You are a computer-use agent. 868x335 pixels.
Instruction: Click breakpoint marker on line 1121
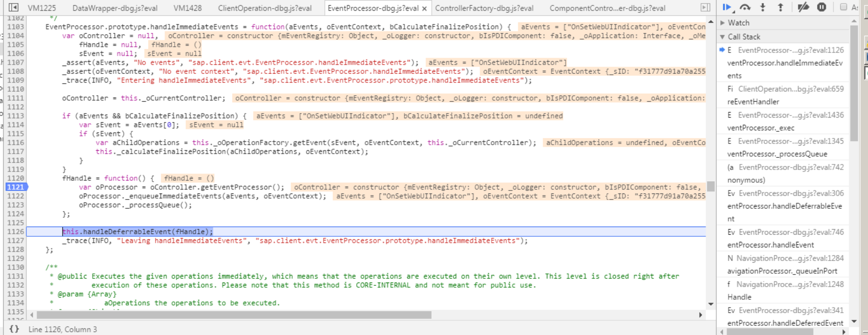[15, 187]
